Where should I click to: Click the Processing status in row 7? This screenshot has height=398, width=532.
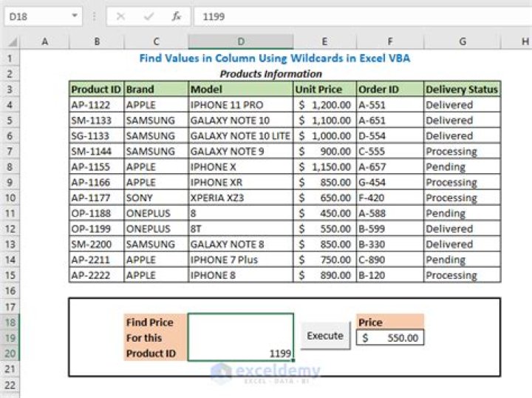point(462,152)
